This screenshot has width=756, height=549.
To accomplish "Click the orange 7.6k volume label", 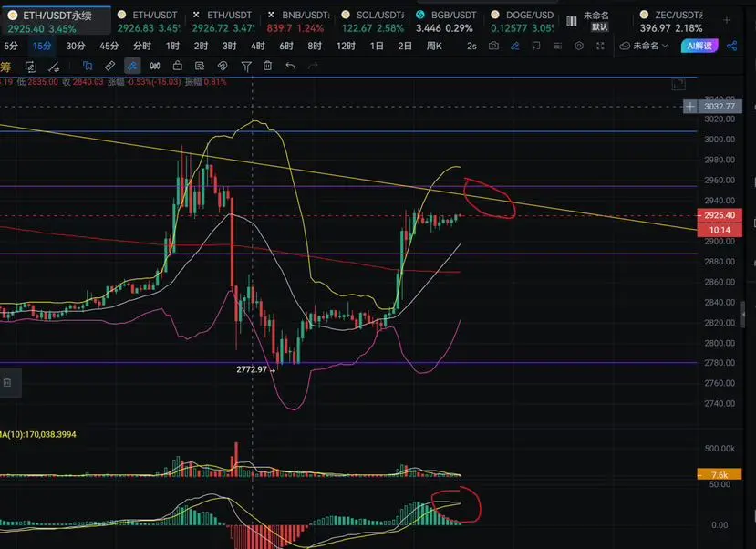I will (720, 475).
